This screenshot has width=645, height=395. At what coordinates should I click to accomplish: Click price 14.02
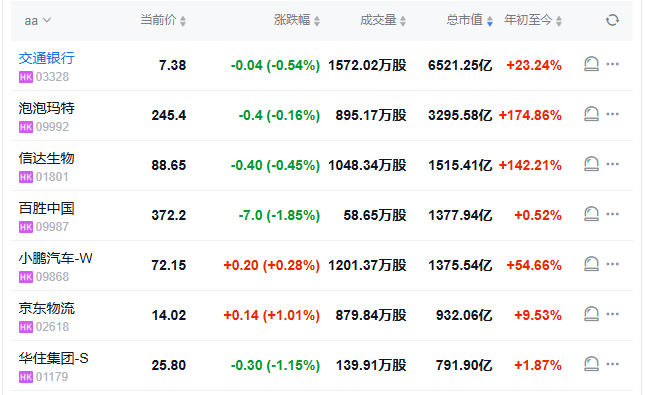pos(169,316)
